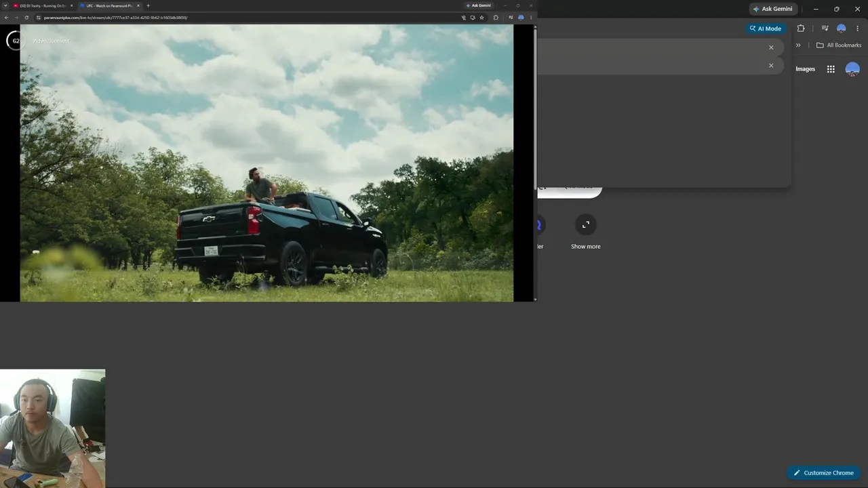This screenshot has width=868, height=488.
Task: Close the UFC Paramount Plus tab
Action: (138, 5)
